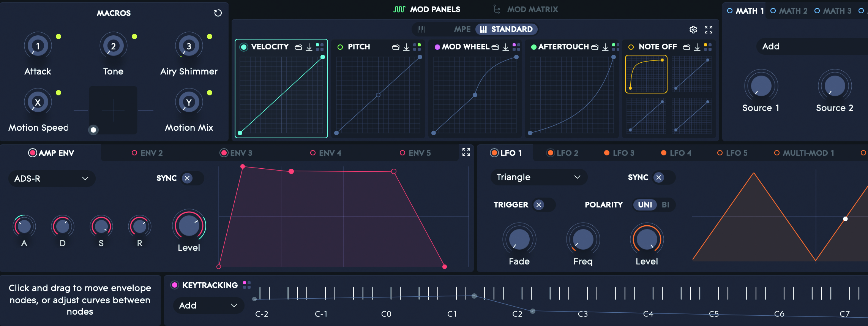The image size is (868, 326).
Task: Toggle the Velocity panel enable circle
Action: pyautogui.click(x=244, y=47)
